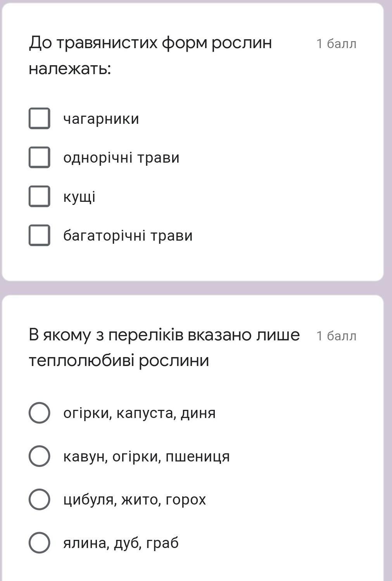Select radio circle for цибуля, жито, горох
The image size is (392, 581).
(39, 499)
